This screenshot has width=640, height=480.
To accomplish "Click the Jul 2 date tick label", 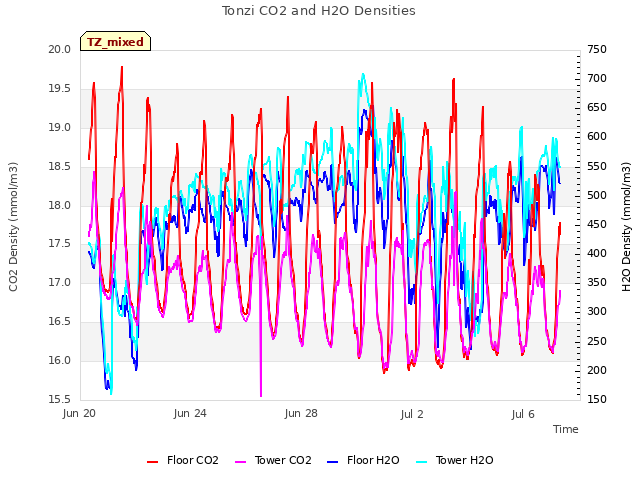I will 412,414.
